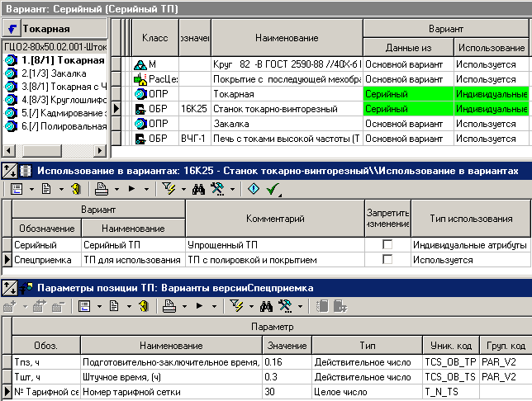Click the Комментарий column header
This screenshot has height=401, width=532.
tap(275, 219)
